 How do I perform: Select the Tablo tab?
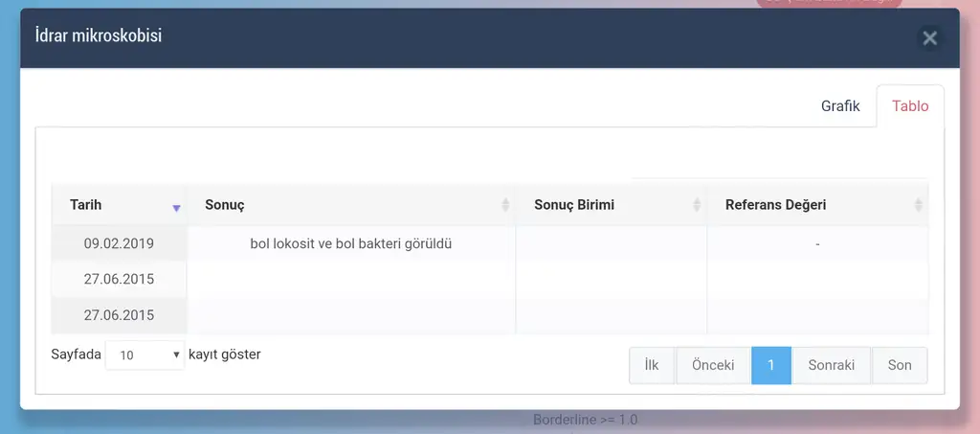(910, 106)
